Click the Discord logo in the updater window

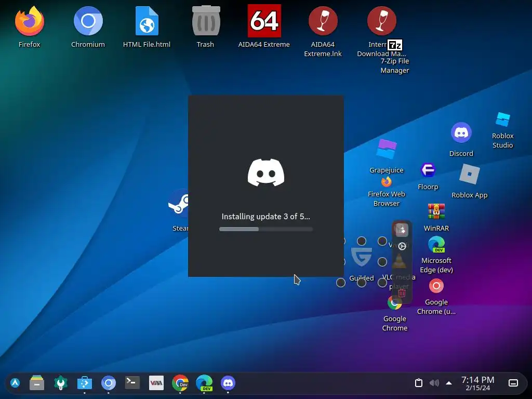[x=266, y=172]
